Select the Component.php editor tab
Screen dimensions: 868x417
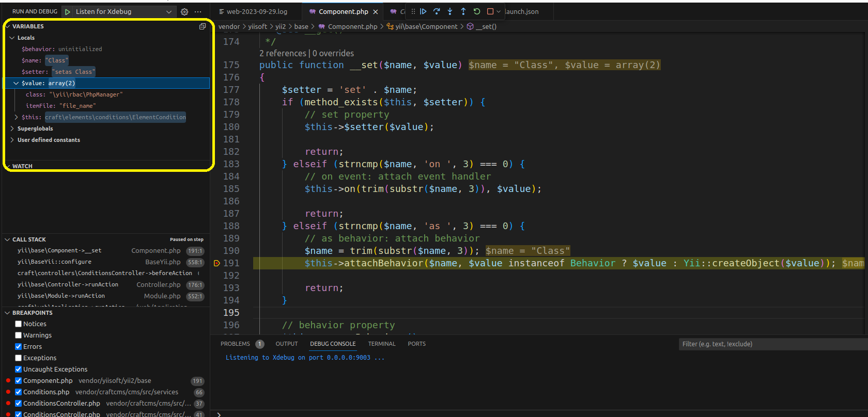[x=343, y=11]
